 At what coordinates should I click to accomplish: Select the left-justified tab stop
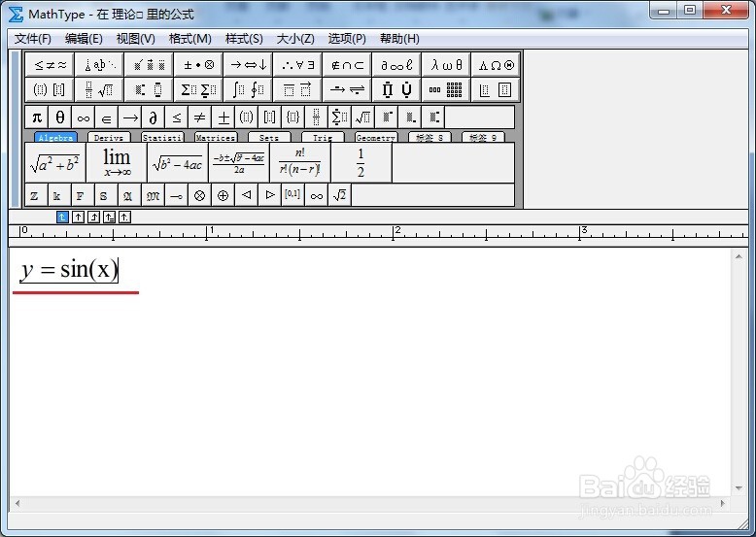point(62,218)
